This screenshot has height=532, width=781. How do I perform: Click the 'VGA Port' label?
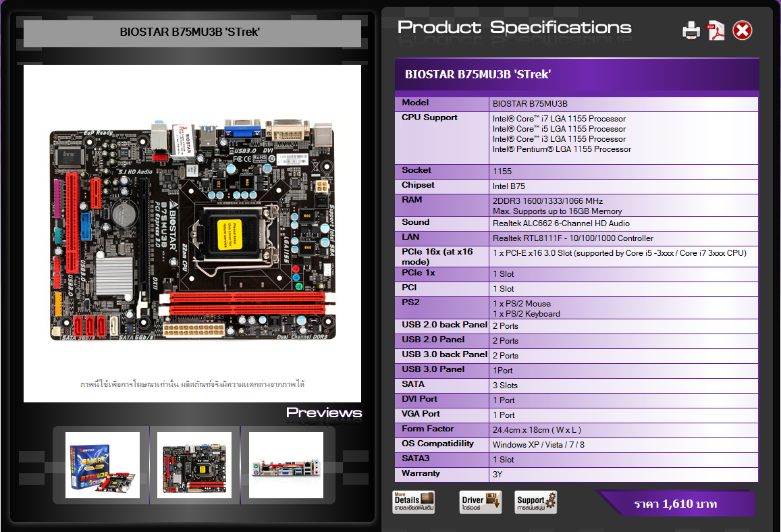[x=421, y=414]
